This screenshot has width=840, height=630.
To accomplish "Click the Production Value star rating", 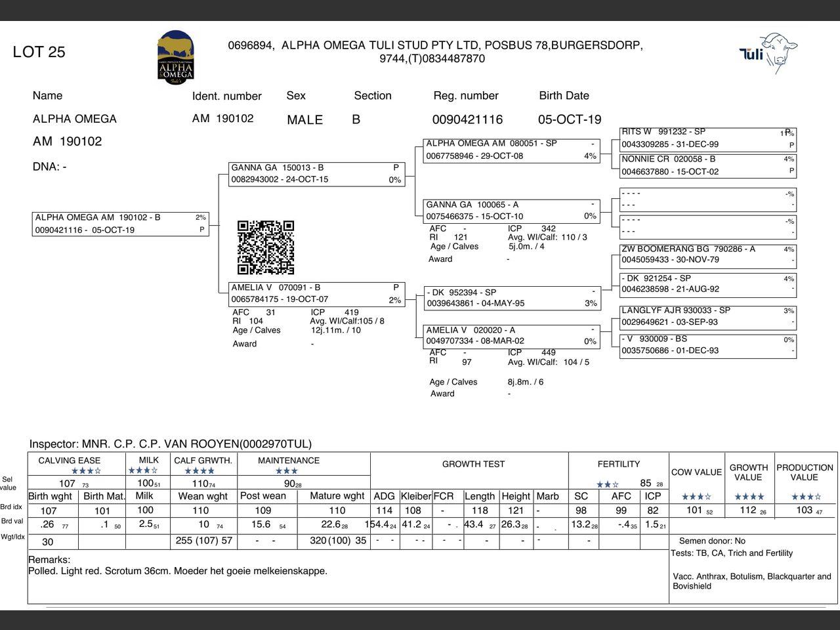I will point(806,496).
